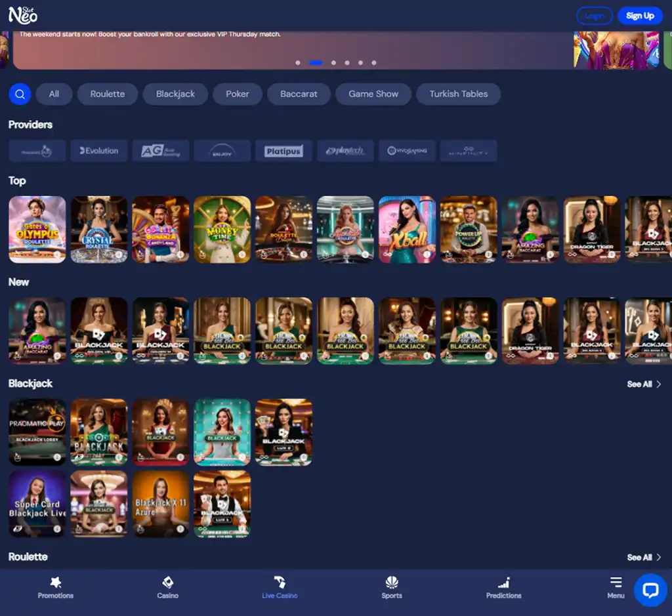672x616 pixels.
Task: Filter by VivoGaming provider logo
Action: (x=407, y=151)
